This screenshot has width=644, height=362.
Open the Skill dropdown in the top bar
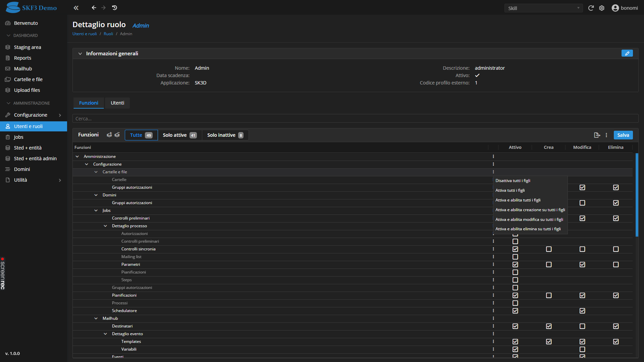coord(543,8)
